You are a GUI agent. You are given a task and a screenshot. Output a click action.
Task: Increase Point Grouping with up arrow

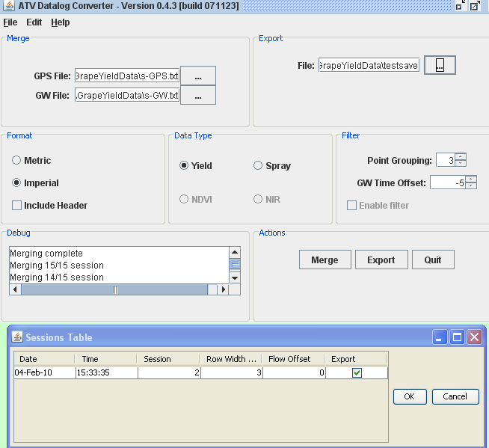click(461, 157)
